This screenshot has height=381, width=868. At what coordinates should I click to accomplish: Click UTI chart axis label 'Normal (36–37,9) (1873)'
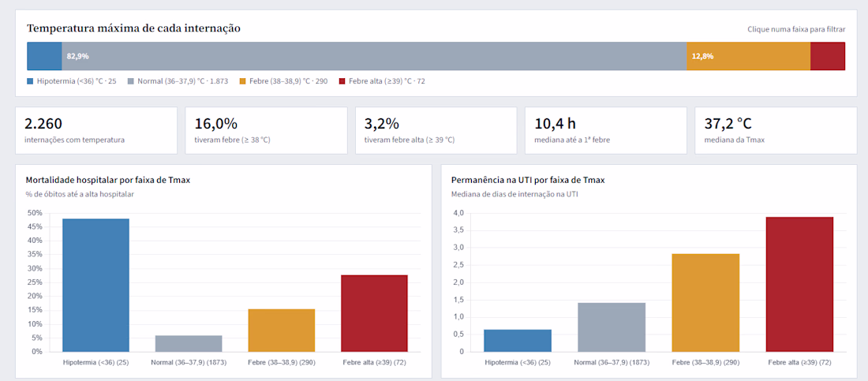pyautogui.click(x=612, y=363)
